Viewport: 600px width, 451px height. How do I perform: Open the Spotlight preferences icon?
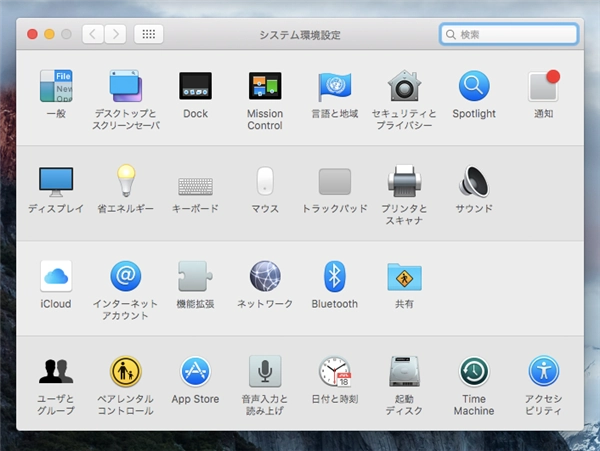pos(474,86)
